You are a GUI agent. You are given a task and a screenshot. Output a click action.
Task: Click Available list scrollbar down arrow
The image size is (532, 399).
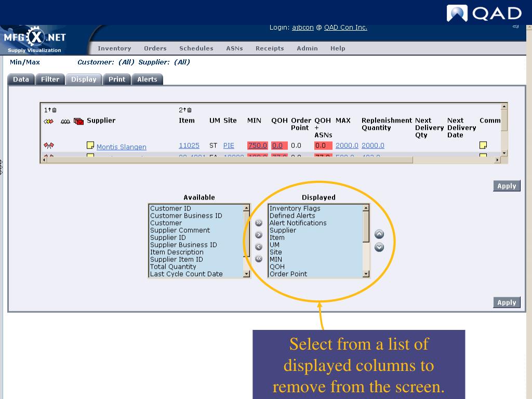pos(247,274)
